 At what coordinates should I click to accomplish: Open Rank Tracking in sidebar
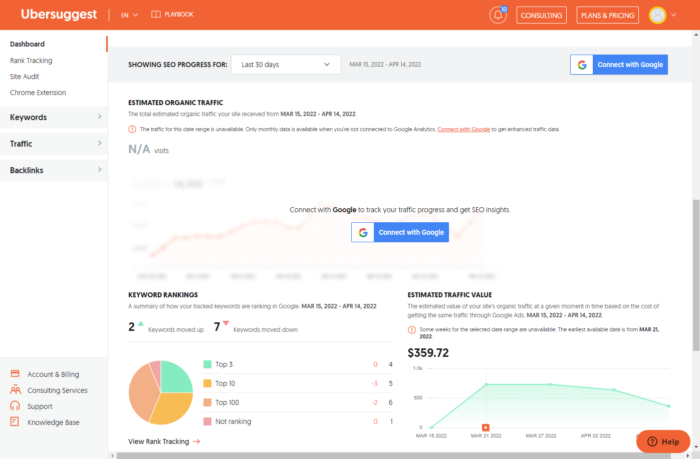pos(31,60)
